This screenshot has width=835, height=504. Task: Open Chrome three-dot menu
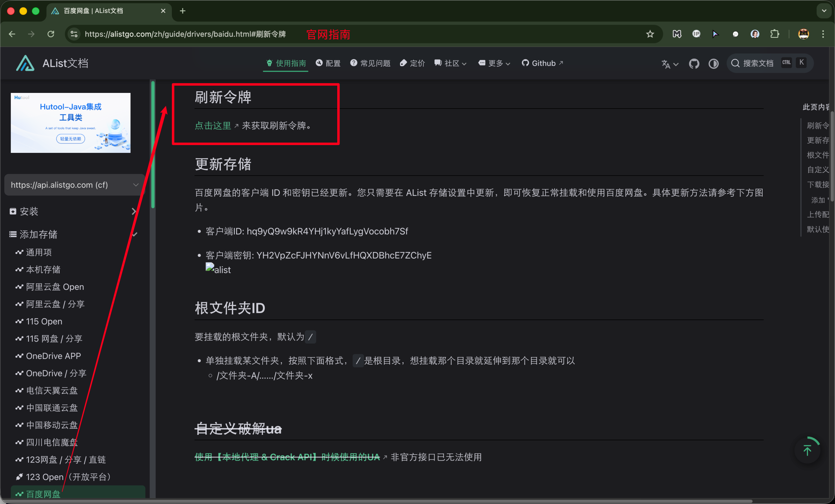823,34
